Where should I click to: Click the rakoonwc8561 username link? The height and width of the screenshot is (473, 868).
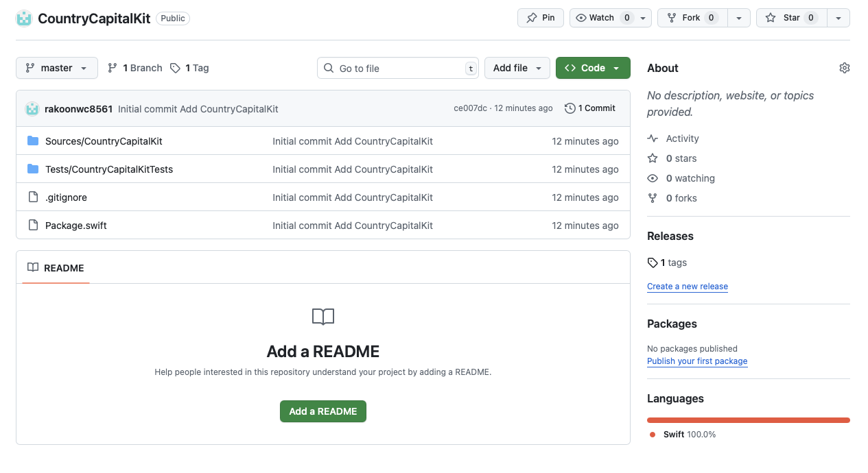[x=78, y=108]
